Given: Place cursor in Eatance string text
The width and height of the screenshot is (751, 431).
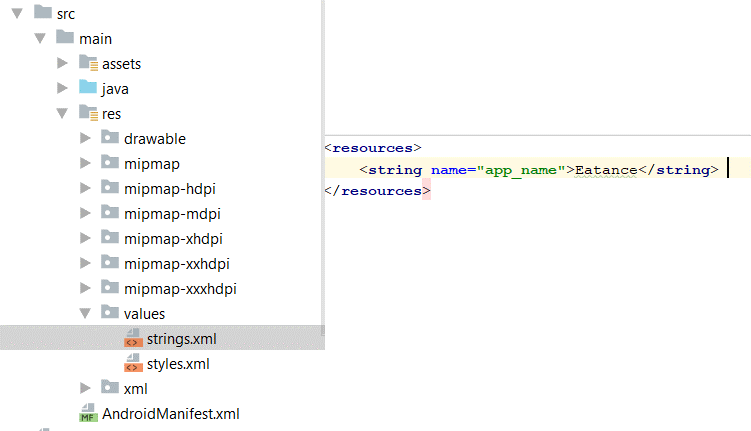Looking at the screenshot, I should click(606, 170).
